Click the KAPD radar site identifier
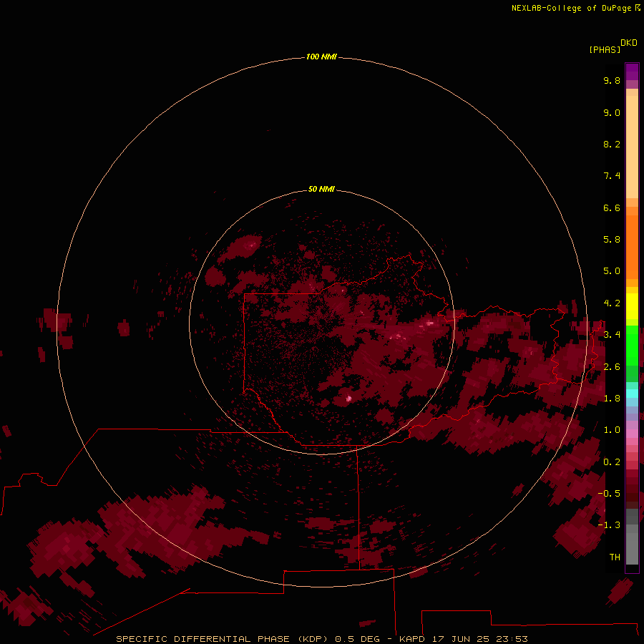The width and height of the screenshot is (644, 644). point(412,639)
